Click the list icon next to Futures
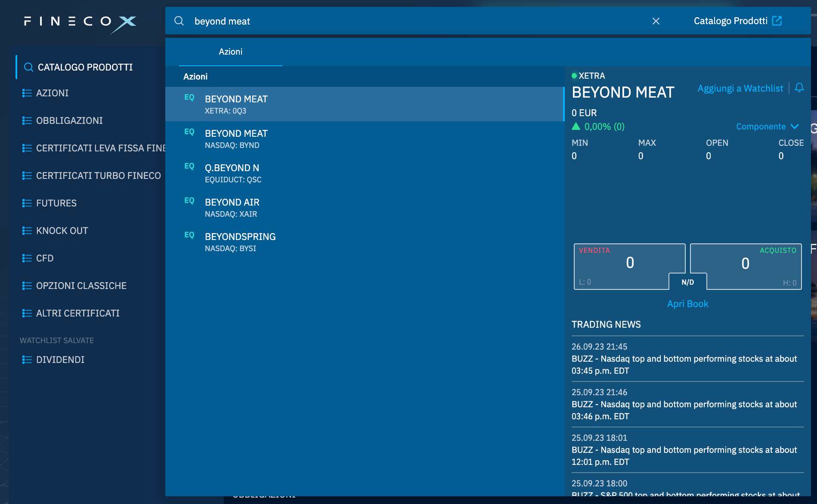 click(27, 203)
